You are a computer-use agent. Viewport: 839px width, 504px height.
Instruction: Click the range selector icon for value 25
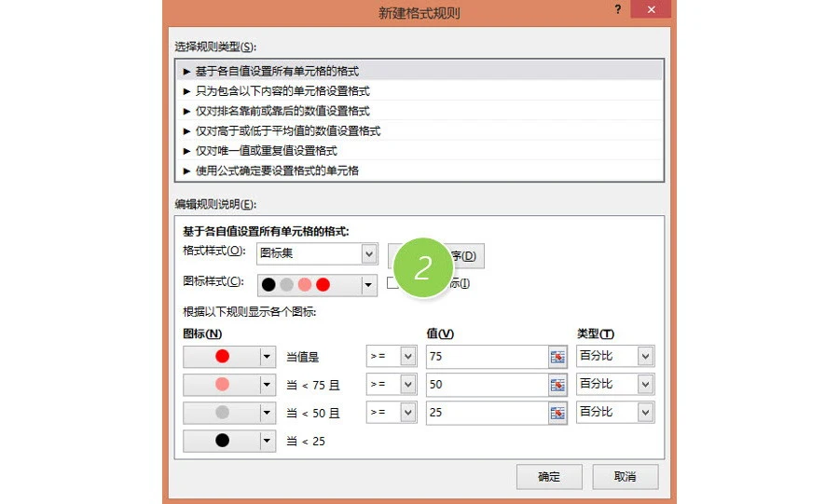[557, 413]
